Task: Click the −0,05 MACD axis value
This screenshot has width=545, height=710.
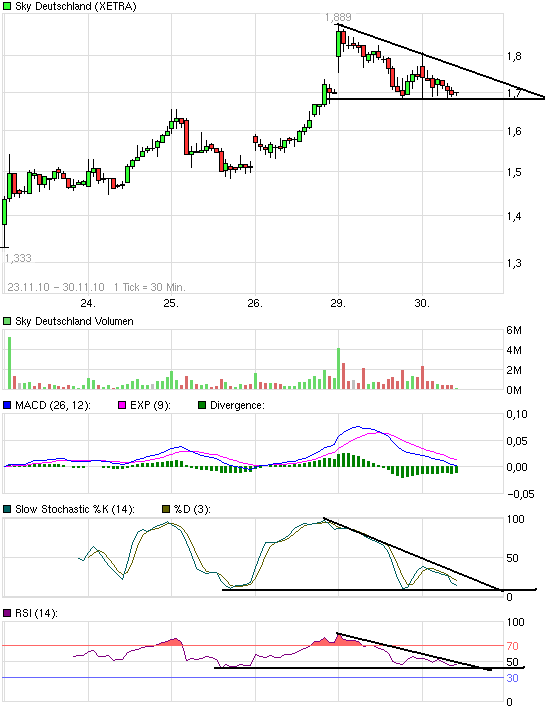Action: [520, 494]
